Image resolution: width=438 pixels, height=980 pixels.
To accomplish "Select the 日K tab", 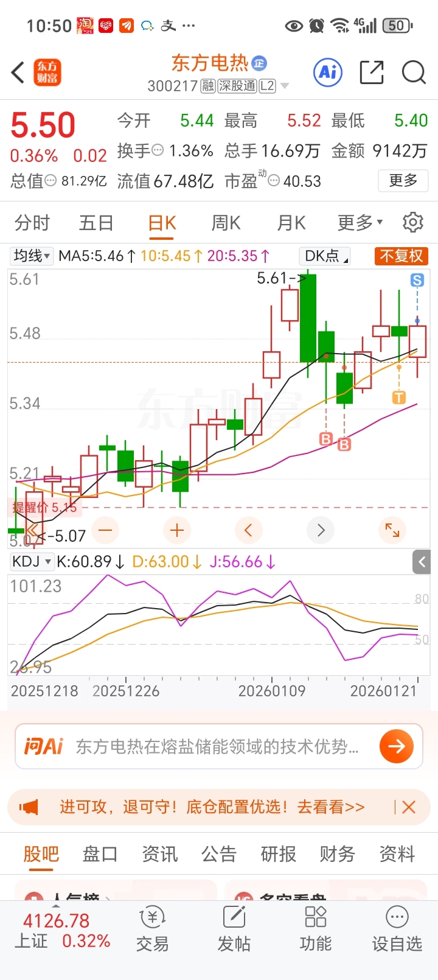I will [162, 223].
